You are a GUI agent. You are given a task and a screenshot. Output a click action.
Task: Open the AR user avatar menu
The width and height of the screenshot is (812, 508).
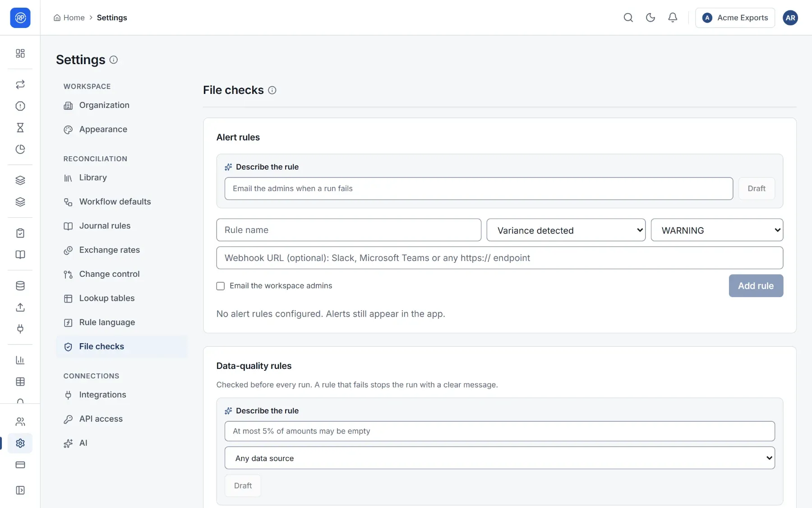pyautogui.click(x=790, y=18)
